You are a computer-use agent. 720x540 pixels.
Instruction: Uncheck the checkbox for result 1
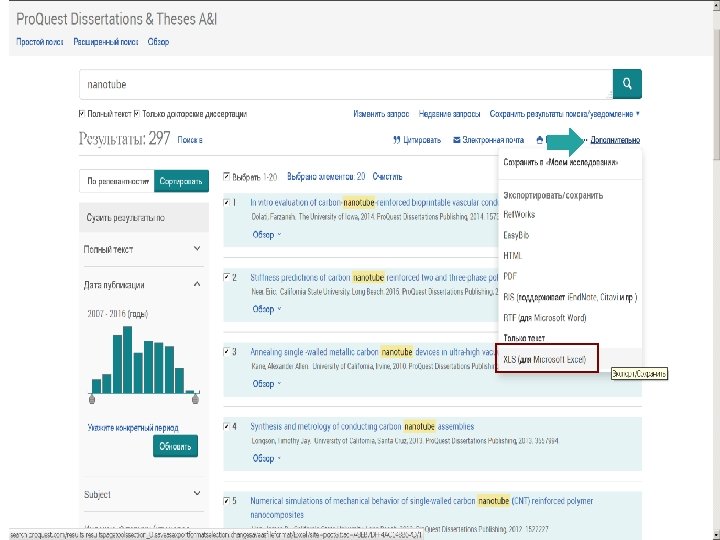click(226, 202)
